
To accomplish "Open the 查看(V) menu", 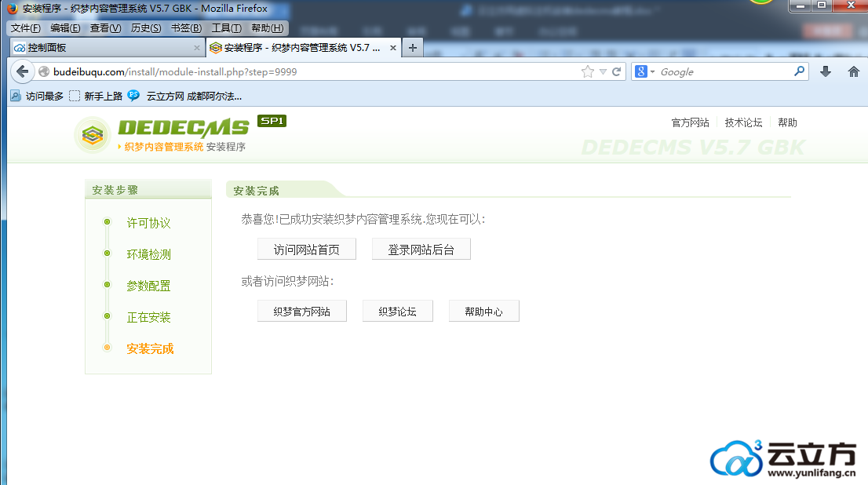I will [106, 27].
